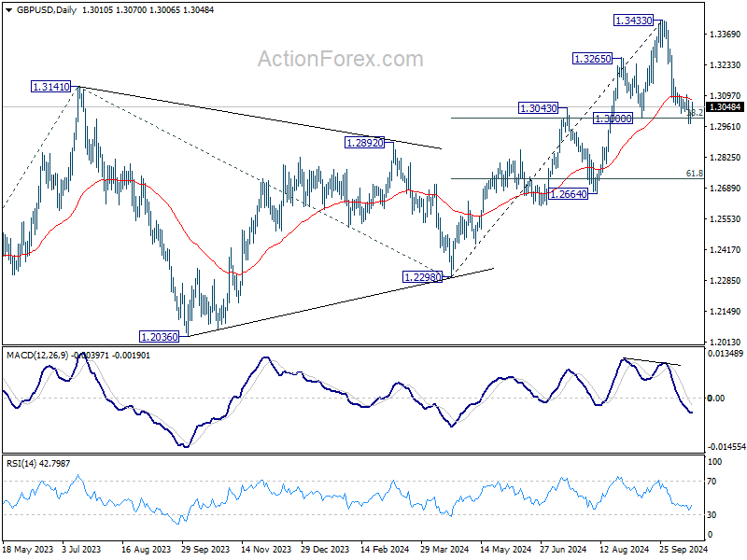The width and height of the screenshot is (747, 560).
Task: Click the 1.28250 price axis value
Action: (x=726, y=157)
